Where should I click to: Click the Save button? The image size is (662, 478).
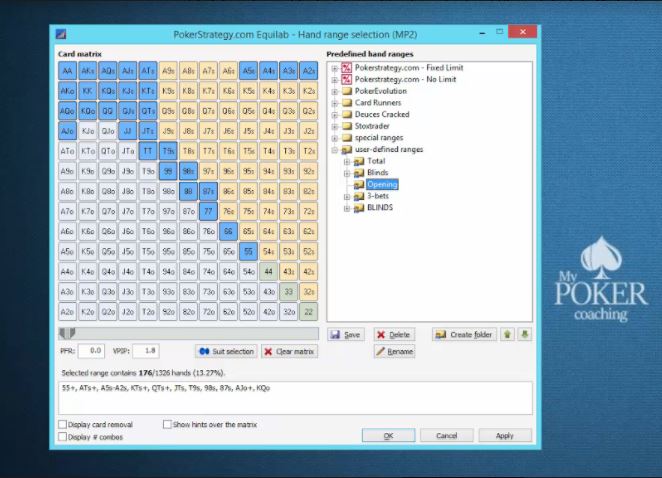[x=346, y=334]
